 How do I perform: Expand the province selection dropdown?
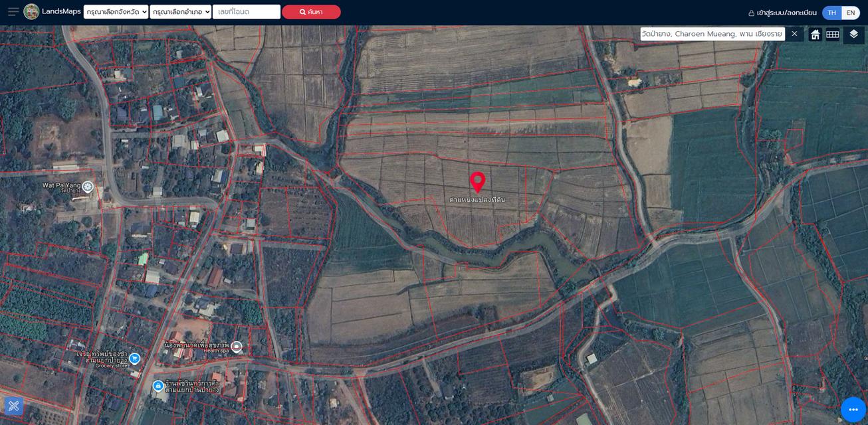(x=116, y=12)
